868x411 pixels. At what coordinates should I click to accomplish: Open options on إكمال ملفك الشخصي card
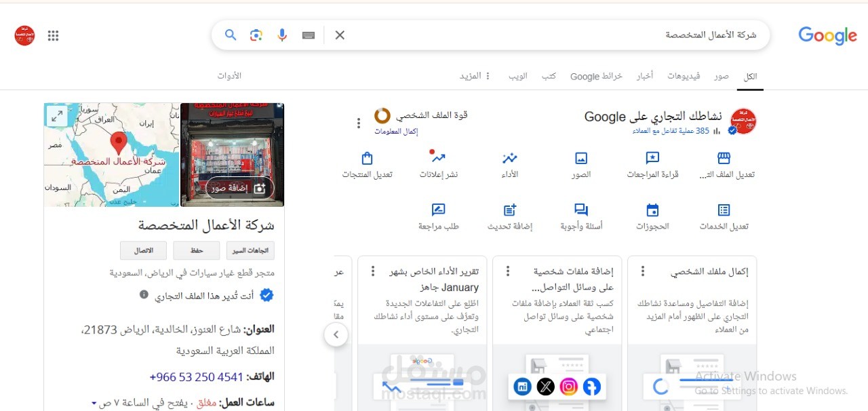(x=643, y=271)
